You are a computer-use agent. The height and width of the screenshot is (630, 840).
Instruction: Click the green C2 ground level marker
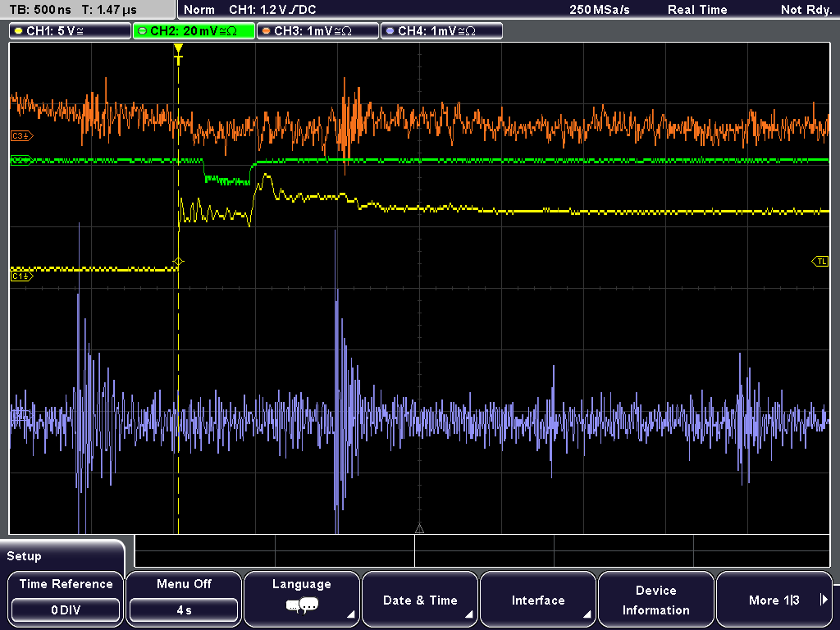click(21, 160)
